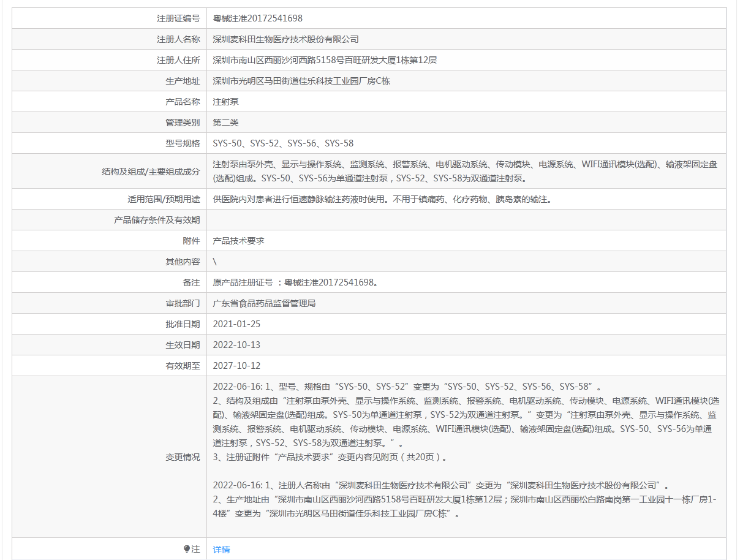Click the intended use text starting 供医院内

382,199
